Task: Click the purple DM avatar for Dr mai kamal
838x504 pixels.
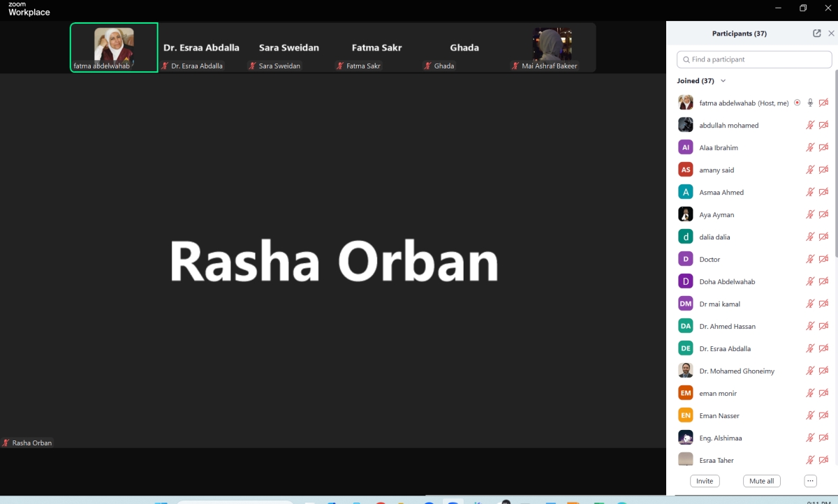Action: [686, 304]
